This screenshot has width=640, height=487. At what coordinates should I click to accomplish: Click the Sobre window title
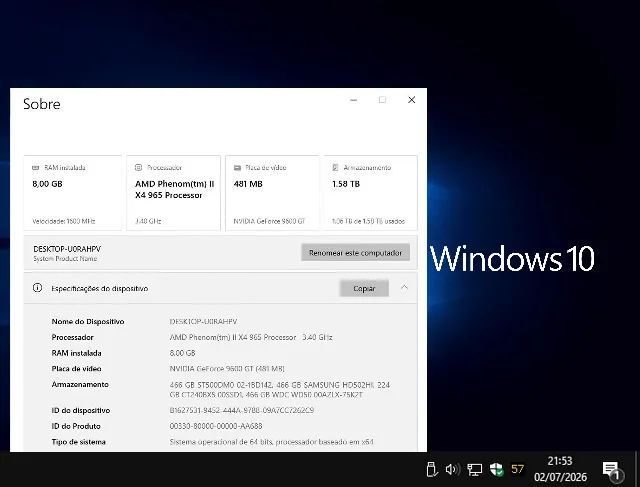(x=42, y=104)
